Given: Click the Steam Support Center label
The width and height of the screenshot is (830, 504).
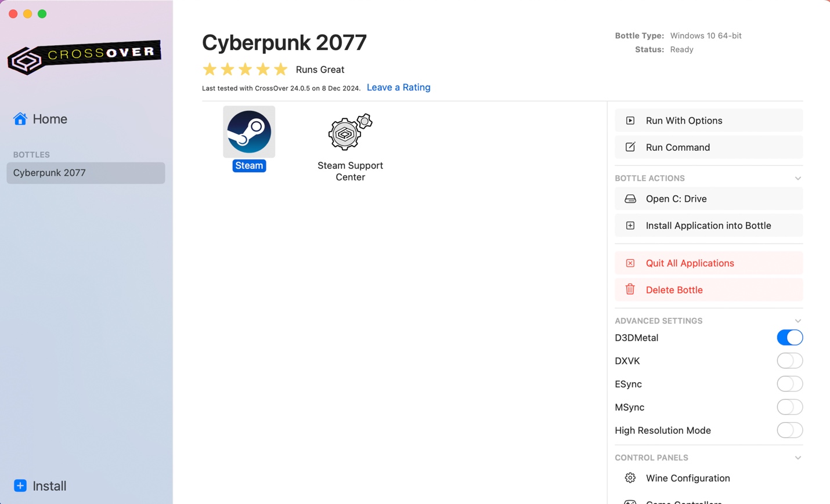Looking at the screenshot, I should (x=350, y=171).
